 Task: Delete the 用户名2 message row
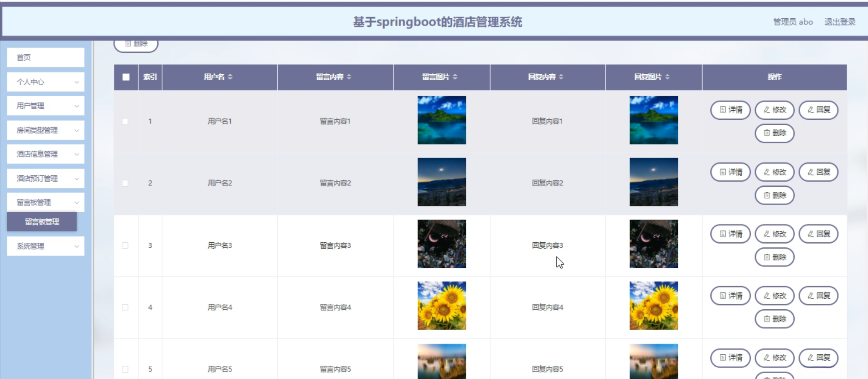pos(775,195)
